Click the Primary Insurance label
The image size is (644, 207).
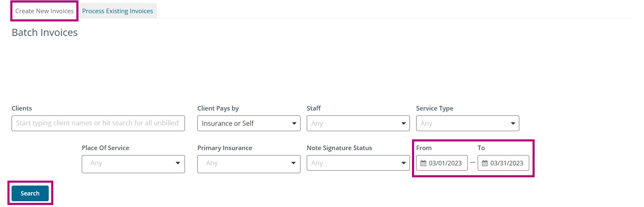225,148
